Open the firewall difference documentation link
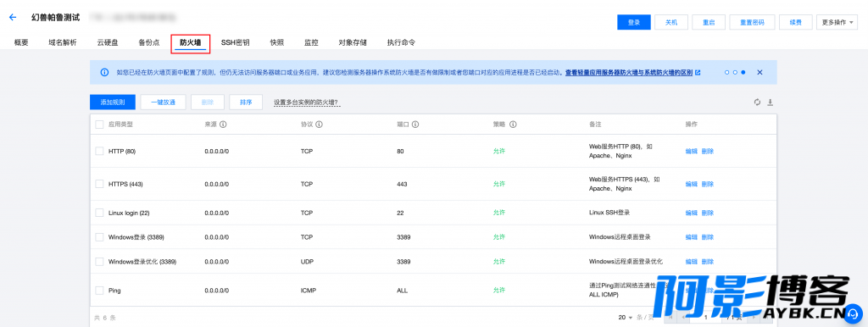This screenshot has height=327, width=868. 629,73
